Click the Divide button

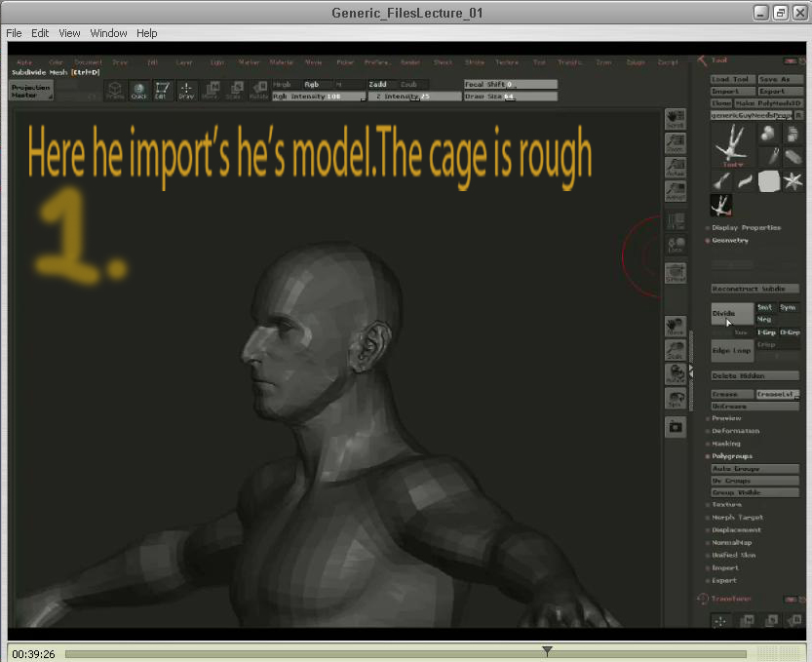click(731, 314)
